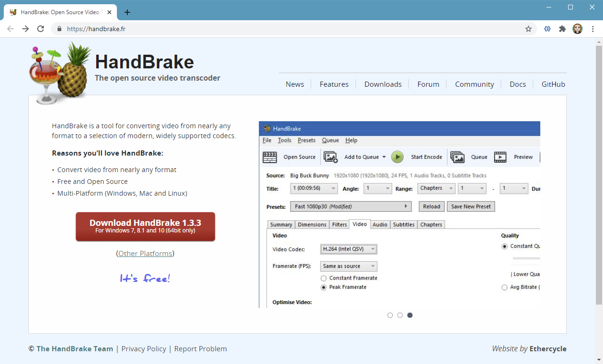The image size is (603, 364).
Task: Open the Title dropdown showing 1 (00:09:56)
Action: (x=314, y=188)
